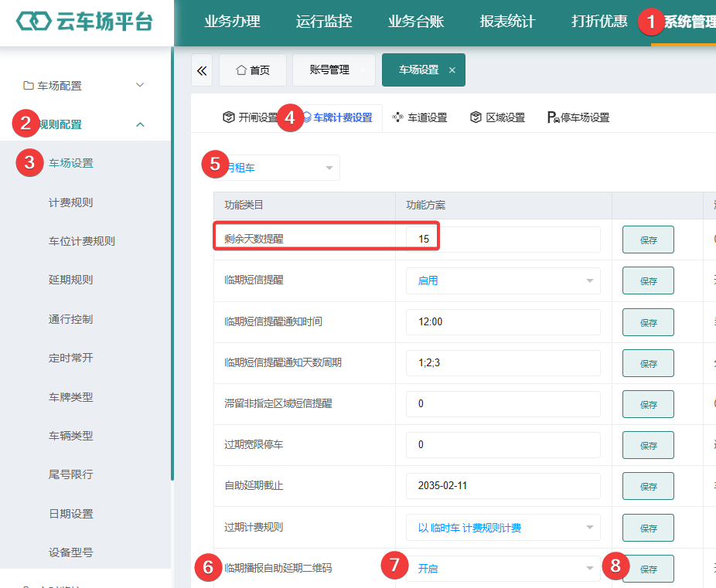
Task: Click the 区域设置 cube icon
Action: (x=476, y=117)
